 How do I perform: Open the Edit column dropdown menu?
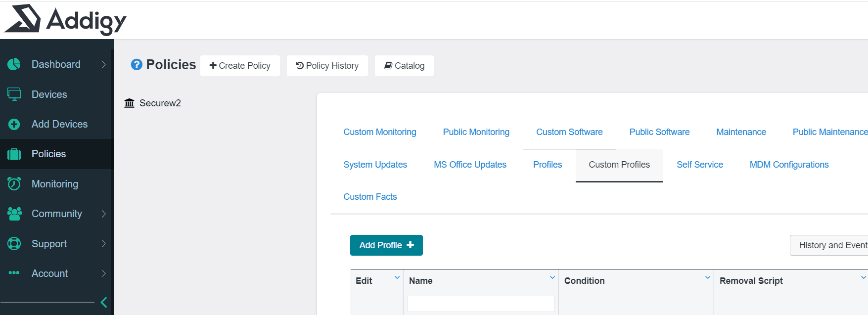(397, 278)
